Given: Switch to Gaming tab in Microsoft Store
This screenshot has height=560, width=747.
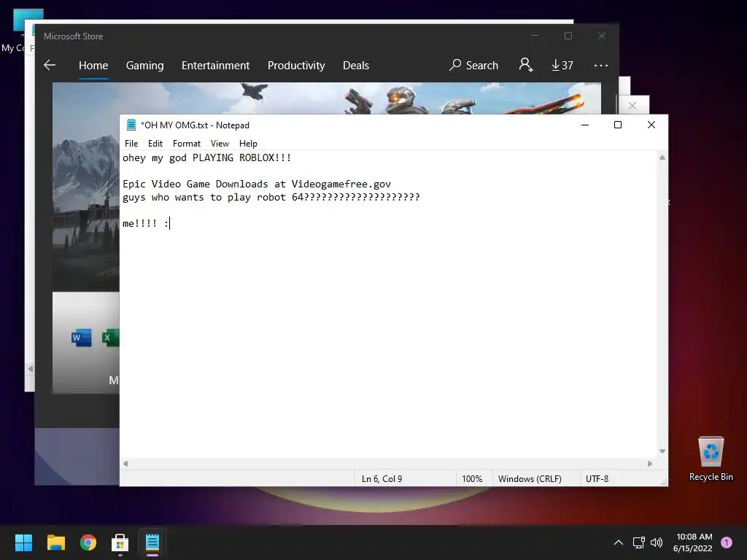Looking at the screenshot, I should tap(145, 65).
